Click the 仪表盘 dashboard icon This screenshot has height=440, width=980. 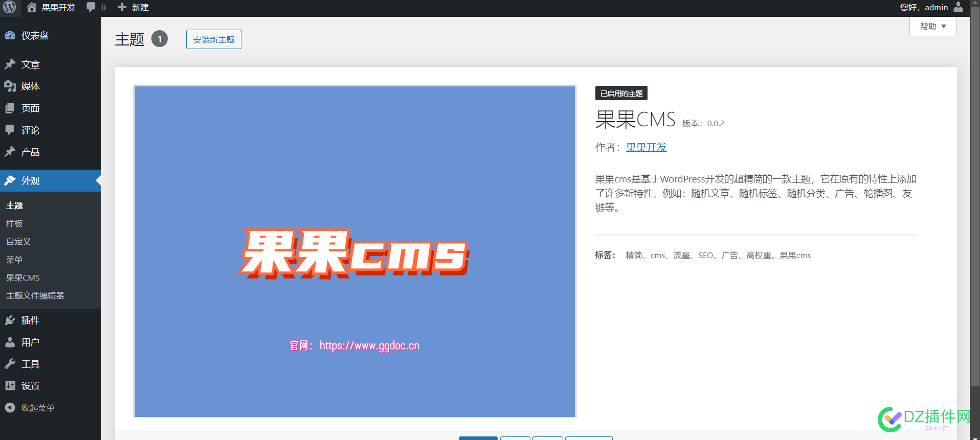(x=10, y=35)
